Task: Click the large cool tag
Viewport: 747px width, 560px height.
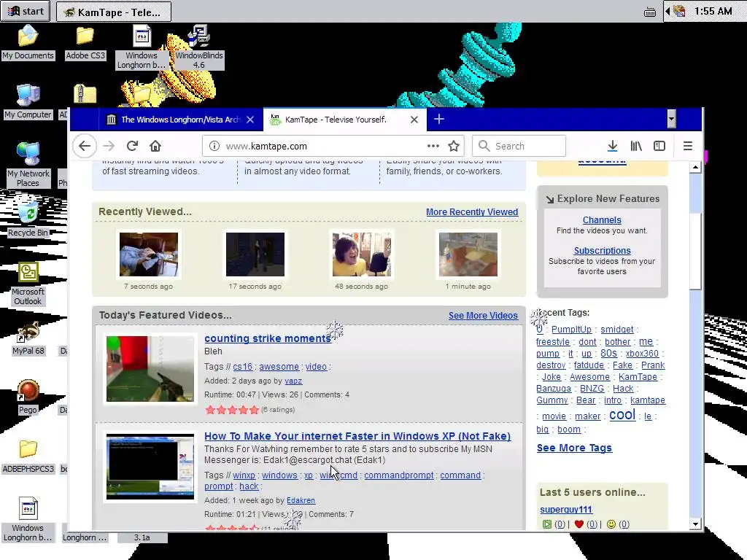Action: (622, 415)
